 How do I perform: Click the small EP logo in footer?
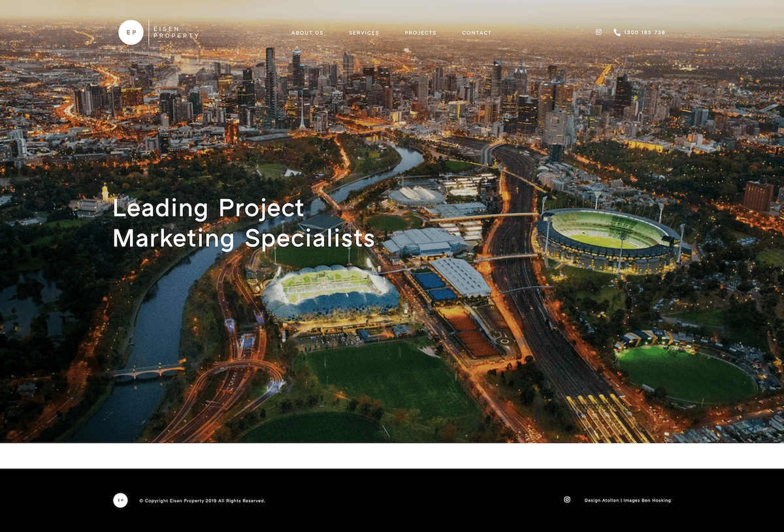120,501
